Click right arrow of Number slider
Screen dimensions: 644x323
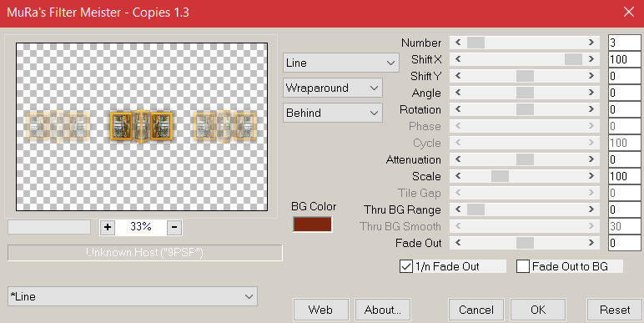pyautogui.click(x=591, y=43)
